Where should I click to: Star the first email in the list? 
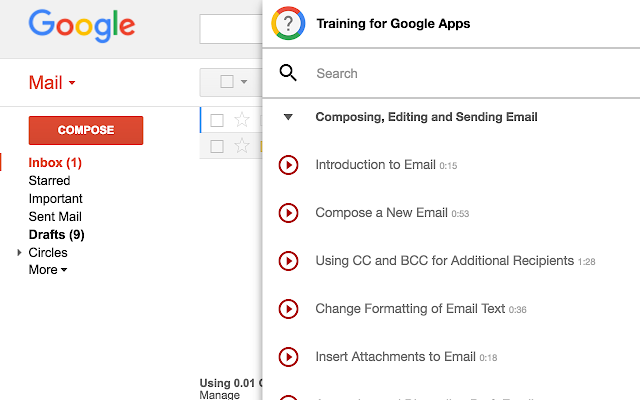(242, 120)
